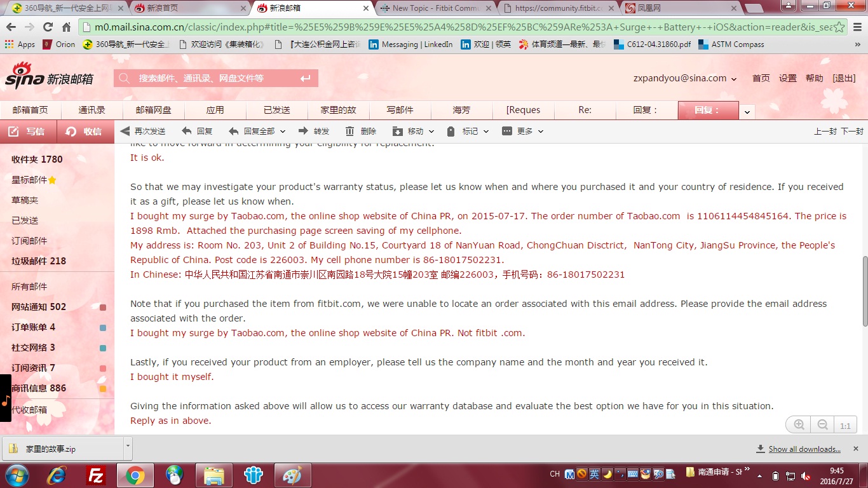Go to previous mail via 上一封

pyautogui.click(x=825, y=132)
